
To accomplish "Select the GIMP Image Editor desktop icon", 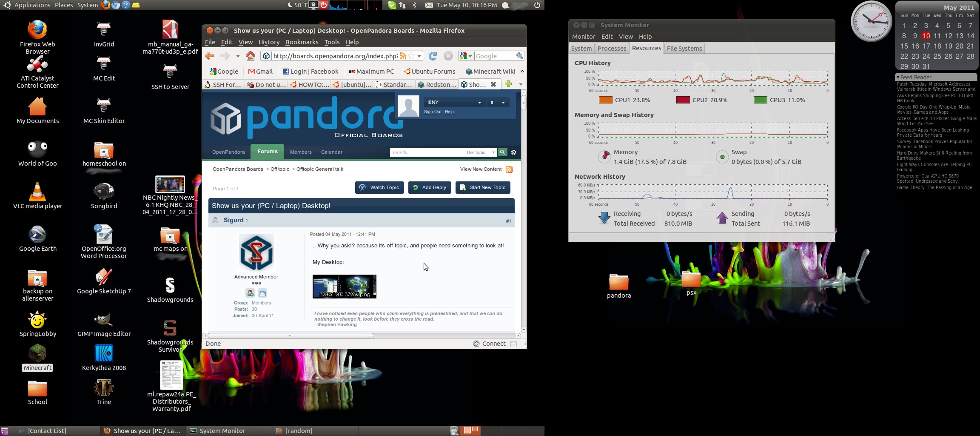I will pos(104,324).
